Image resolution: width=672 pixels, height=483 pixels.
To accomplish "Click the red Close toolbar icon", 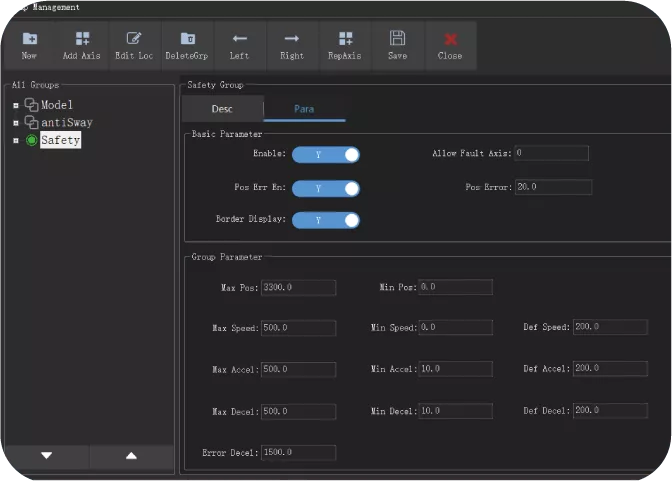I will (x=450, y=39).
